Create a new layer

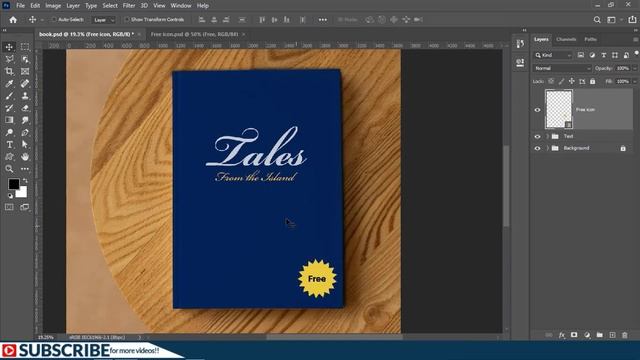coord(612,335)
